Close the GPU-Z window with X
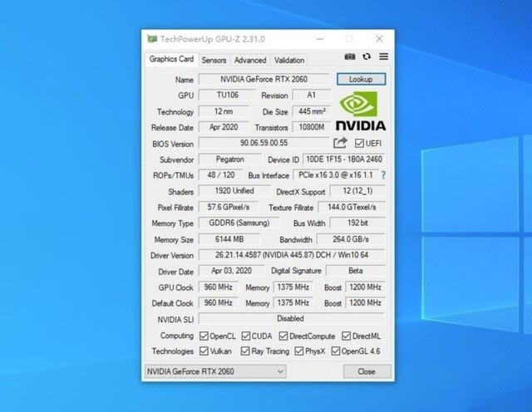This screenshot has height=412, width=532. (x=379, y=39)
